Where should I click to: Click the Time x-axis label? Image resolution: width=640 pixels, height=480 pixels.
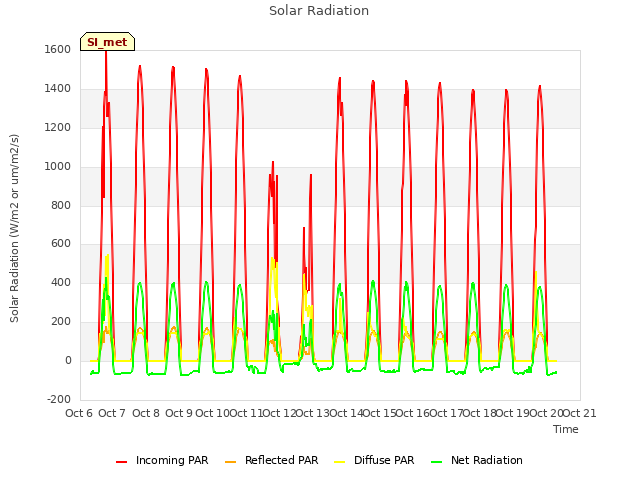566,429
